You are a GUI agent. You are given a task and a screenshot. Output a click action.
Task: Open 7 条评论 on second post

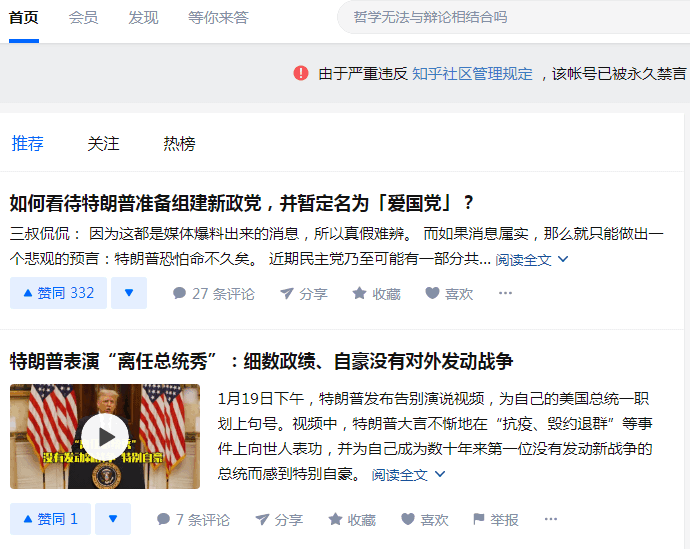193,520
